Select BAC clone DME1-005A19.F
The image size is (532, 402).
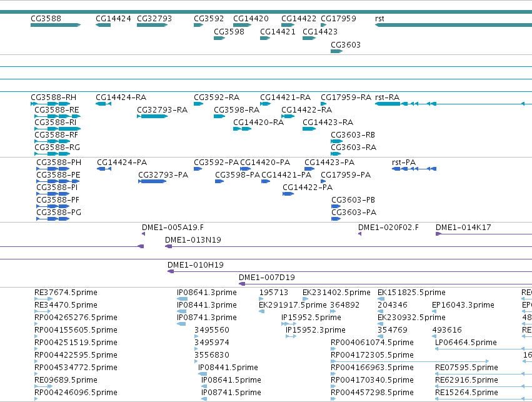tap(173, 228)
